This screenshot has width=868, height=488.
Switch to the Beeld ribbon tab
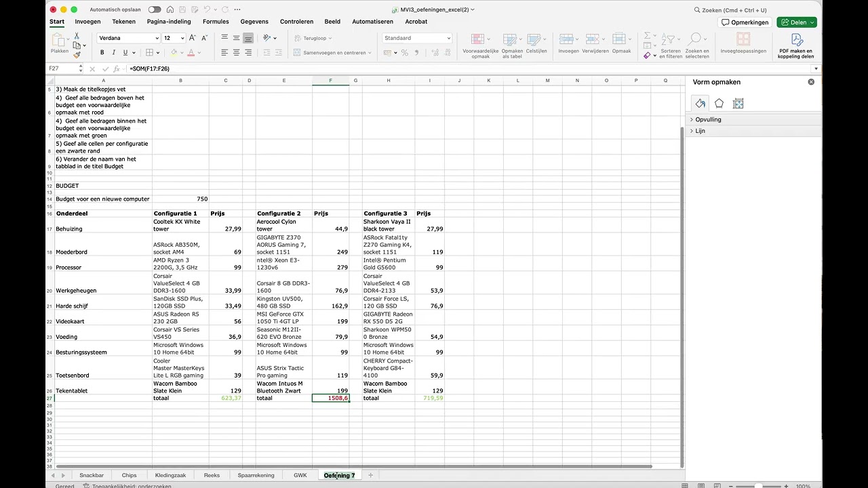332,22
